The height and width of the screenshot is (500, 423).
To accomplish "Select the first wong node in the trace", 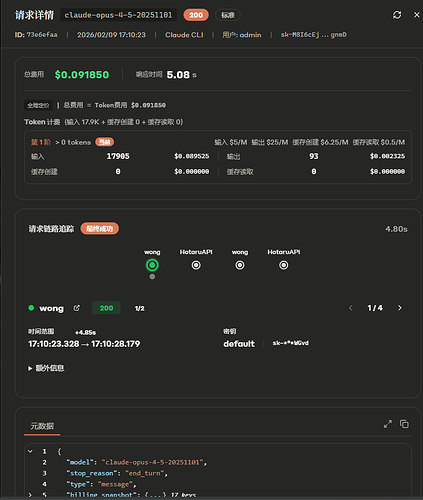I will (152, 265).
